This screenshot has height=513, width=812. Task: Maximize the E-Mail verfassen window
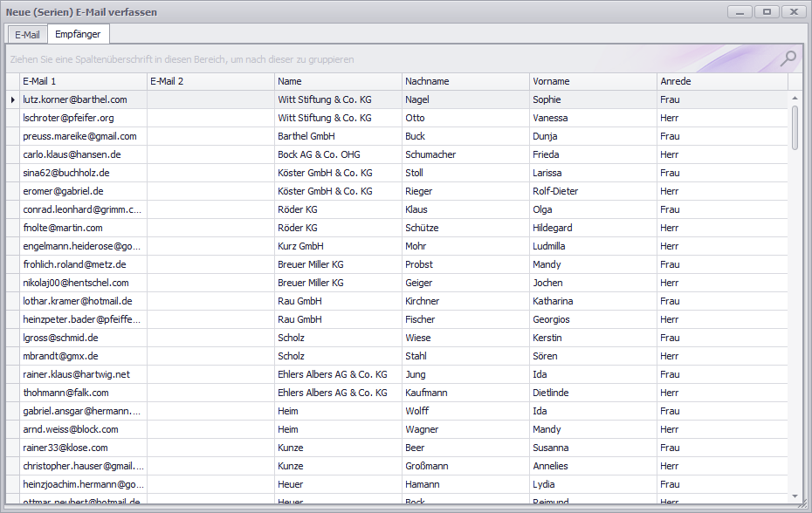pos(767,11)
